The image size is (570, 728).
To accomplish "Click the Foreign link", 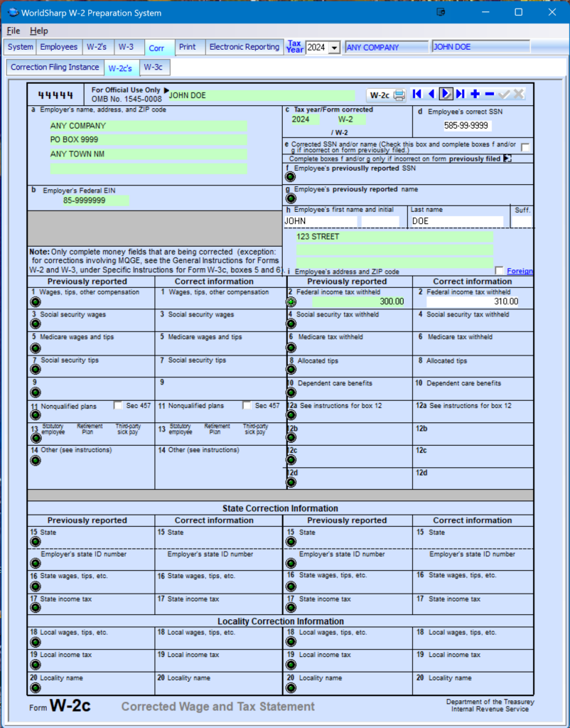I will click(520, 271).
